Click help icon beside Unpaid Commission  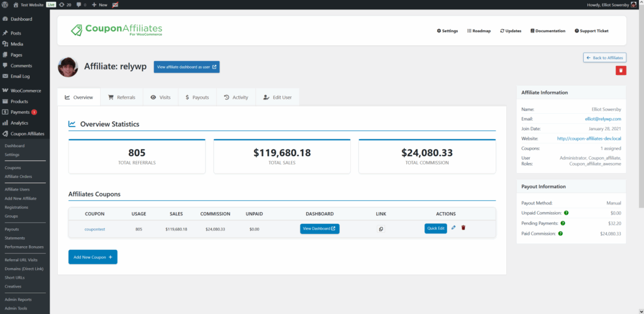tap(567, 213)
